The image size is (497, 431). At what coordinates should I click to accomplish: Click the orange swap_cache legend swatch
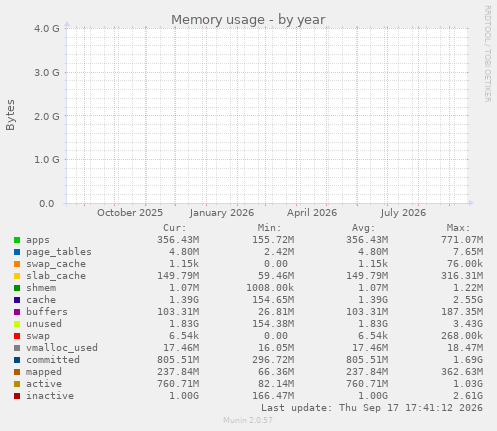(x=17, y=264)
